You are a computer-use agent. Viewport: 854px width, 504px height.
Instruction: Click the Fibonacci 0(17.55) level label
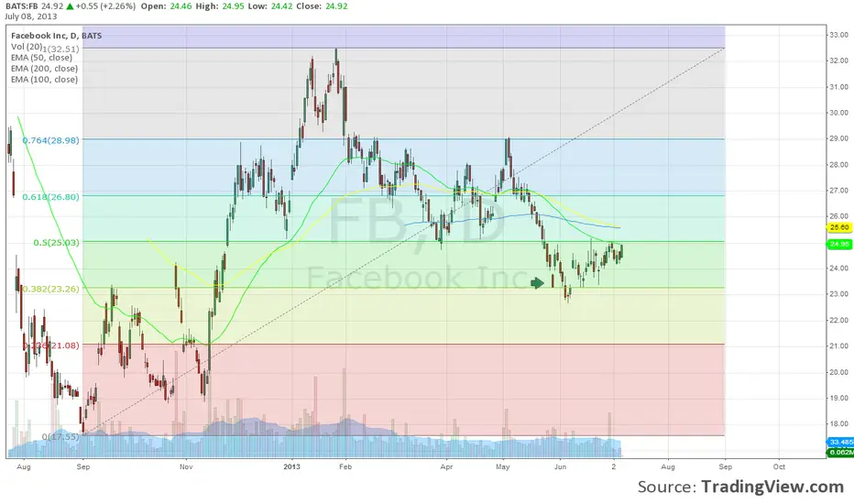pyautogui.click(x=60, y=437)
